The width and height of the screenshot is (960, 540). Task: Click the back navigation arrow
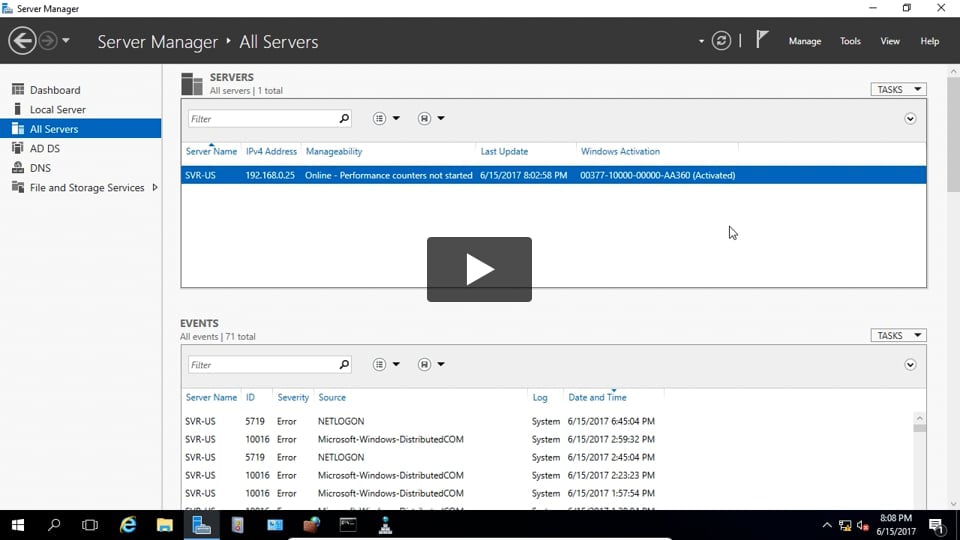point(22,41)
